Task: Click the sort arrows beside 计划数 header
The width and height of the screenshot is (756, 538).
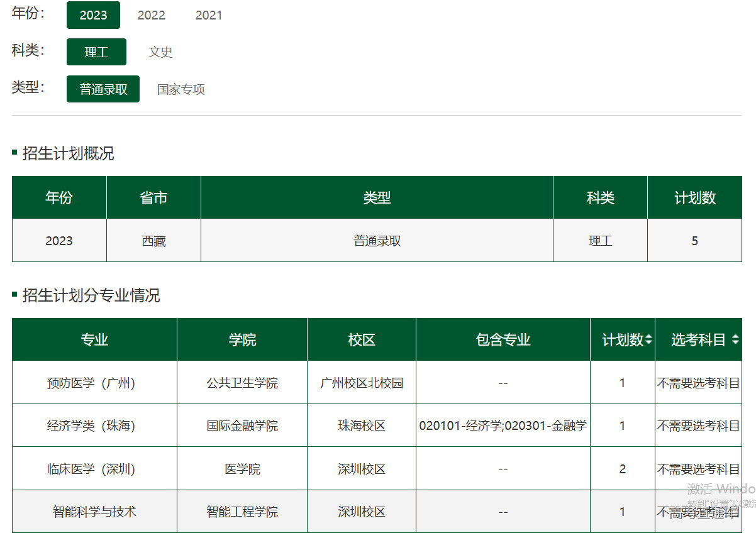Action: click(648, 340)
